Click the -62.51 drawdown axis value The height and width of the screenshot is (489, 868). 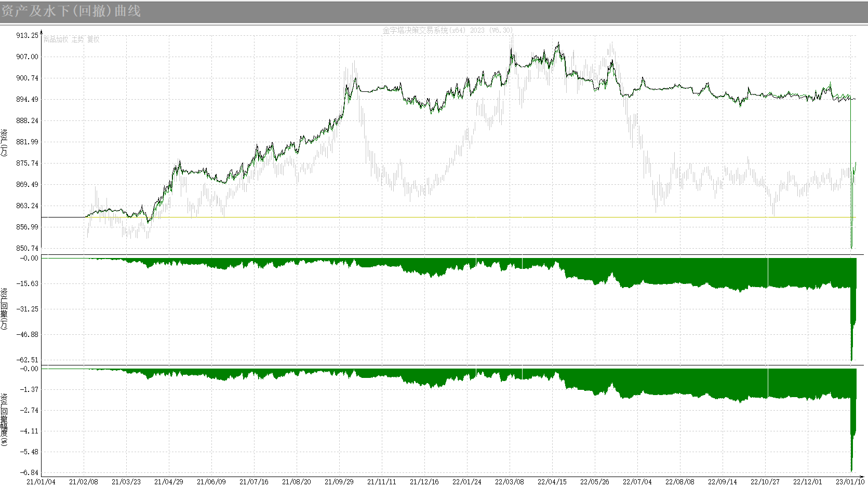(27, 360)
